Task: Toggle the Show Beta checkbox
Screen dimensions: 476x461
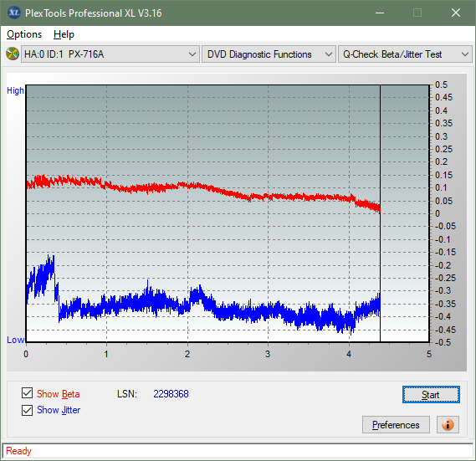Action: pyautogui.click(x=27, y=392)
